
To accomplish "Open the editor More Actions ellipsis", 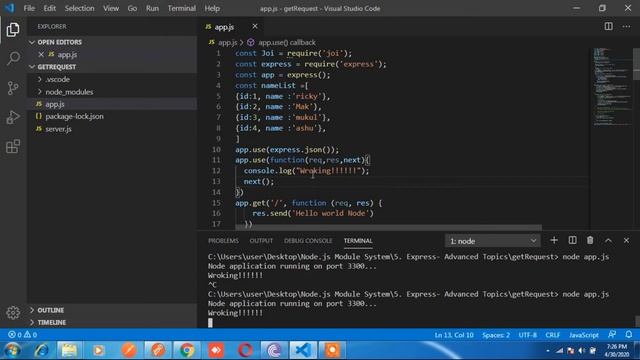I will (x=626, y=27).
